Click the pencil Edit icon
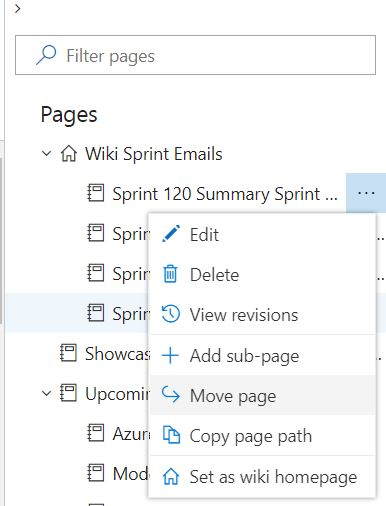 pyautogui.click(x=171, y=234)
